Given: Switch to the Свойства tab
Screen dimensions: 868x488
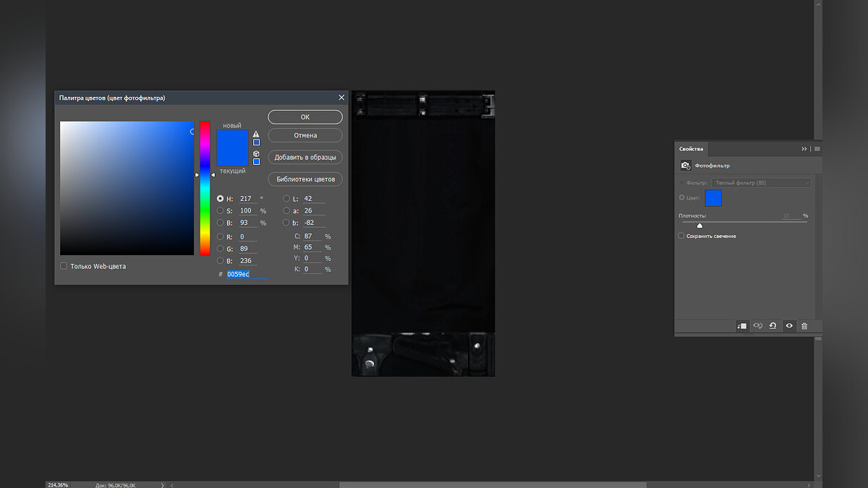Looking at the screenshot, I should [691, 149].
